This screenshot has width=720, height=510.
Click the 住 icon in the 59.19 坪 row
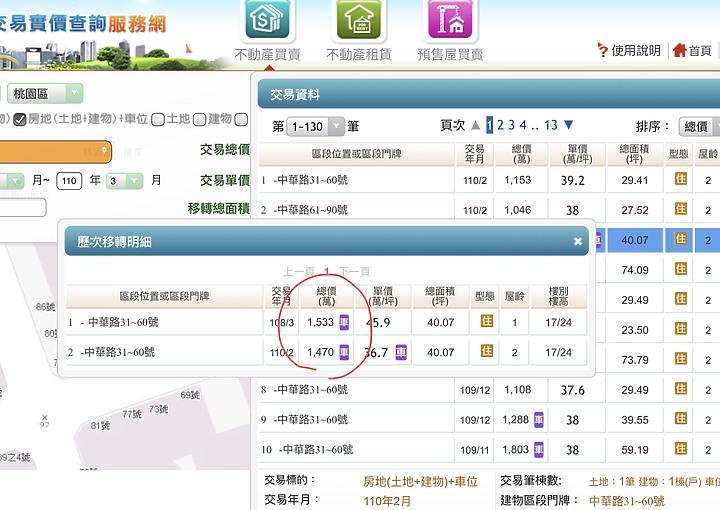pyautogui.click(x=681, y=448)
